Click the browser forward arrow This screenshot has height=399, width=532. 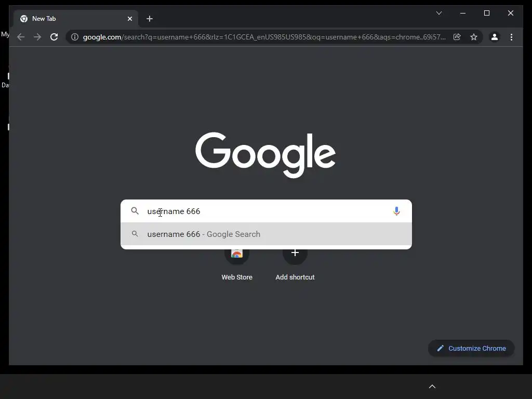tap(37, 37)
